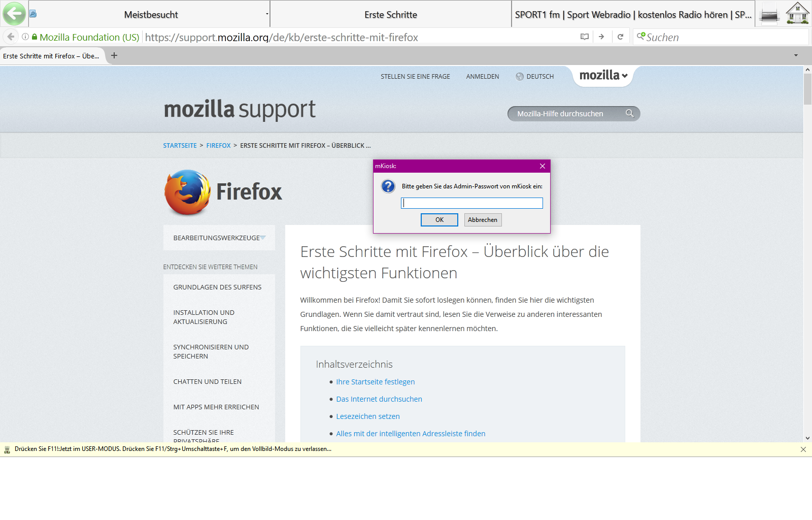812x520 pixels.
Task: Click the browser URL address field
Action: (x=360, y=37)
